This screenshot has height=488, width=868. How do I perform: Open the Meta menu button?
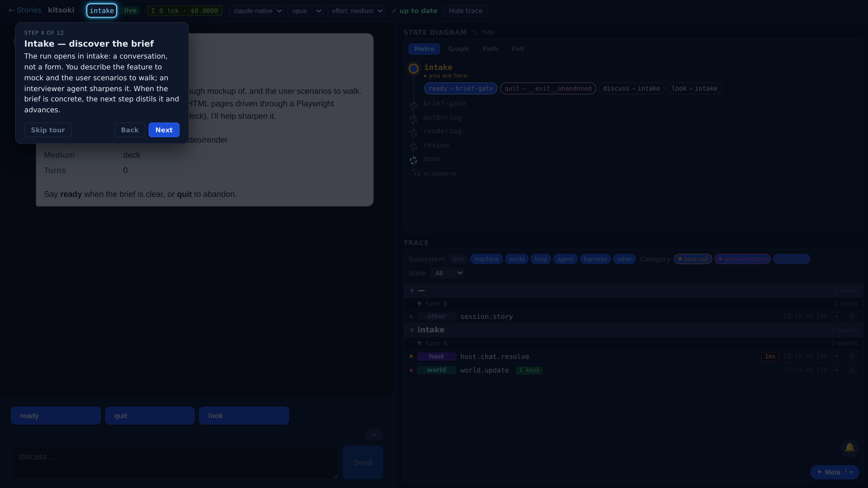tap(835, 472)
